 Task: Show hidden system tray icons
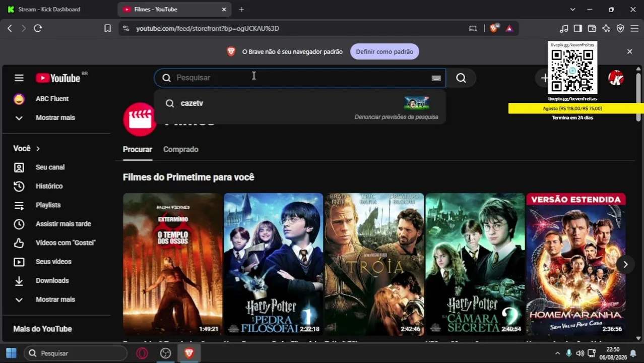pos(557,353)
